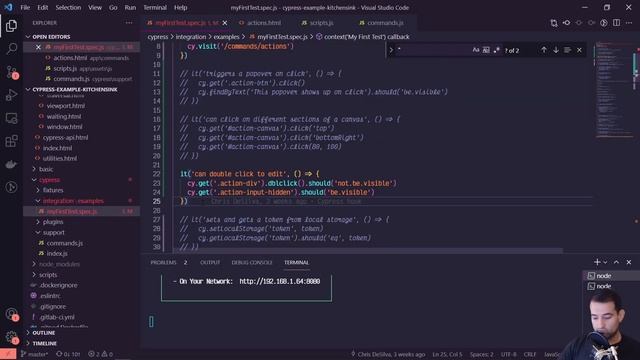Go to previous match in find widget

[544, 50]
